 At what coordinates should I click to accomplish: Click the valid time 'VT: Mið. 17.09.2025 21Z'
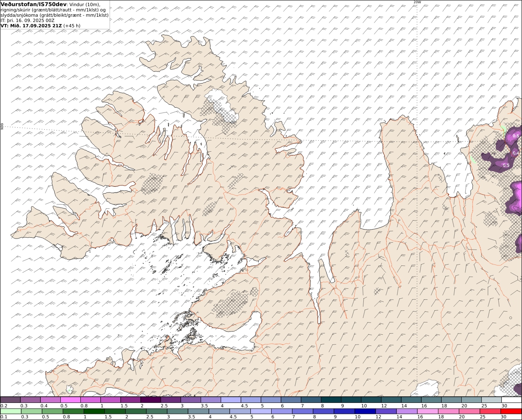coord(31,26)
